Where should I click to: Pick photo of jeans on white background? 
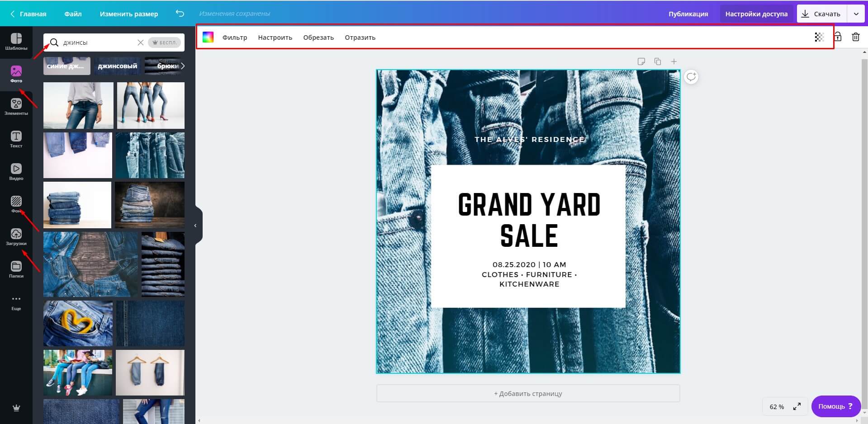(77, 155)
